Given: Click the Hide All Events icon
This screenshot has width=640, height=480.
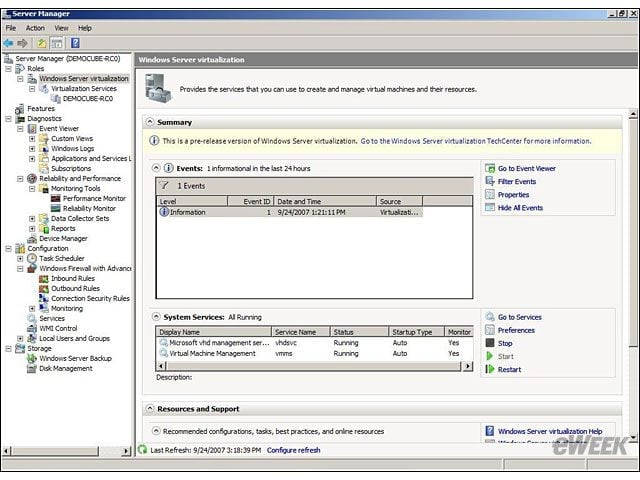Looking at the screenshot, I should 490,207.
